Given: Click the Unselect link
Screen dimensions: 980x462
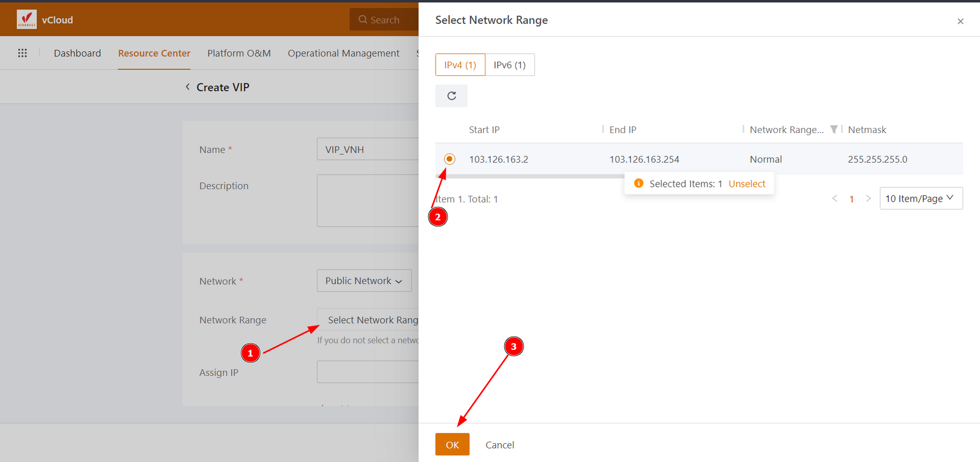Looking at the screenshot, I should tap(747, 184).
